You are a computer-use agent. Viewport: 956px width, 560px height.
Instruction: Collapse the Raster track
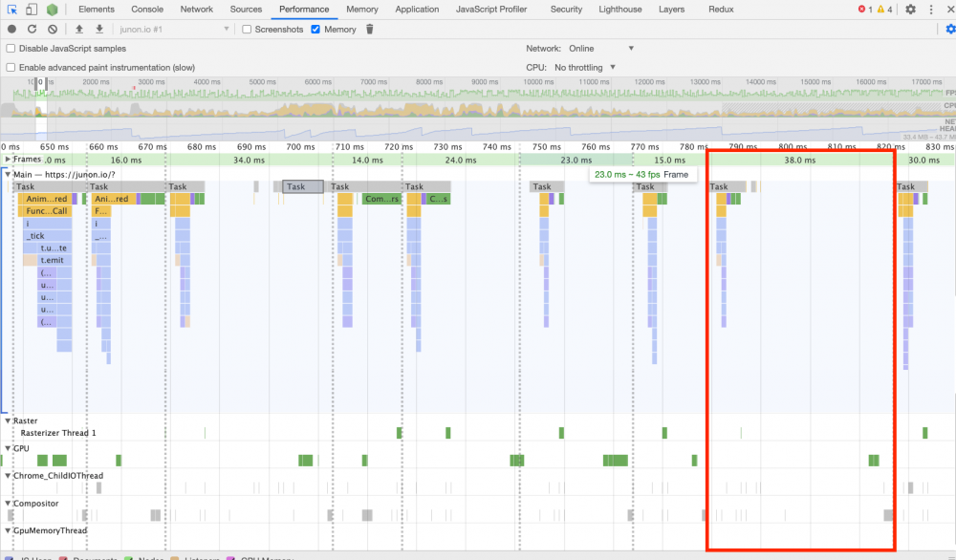[x=8, y=420]
